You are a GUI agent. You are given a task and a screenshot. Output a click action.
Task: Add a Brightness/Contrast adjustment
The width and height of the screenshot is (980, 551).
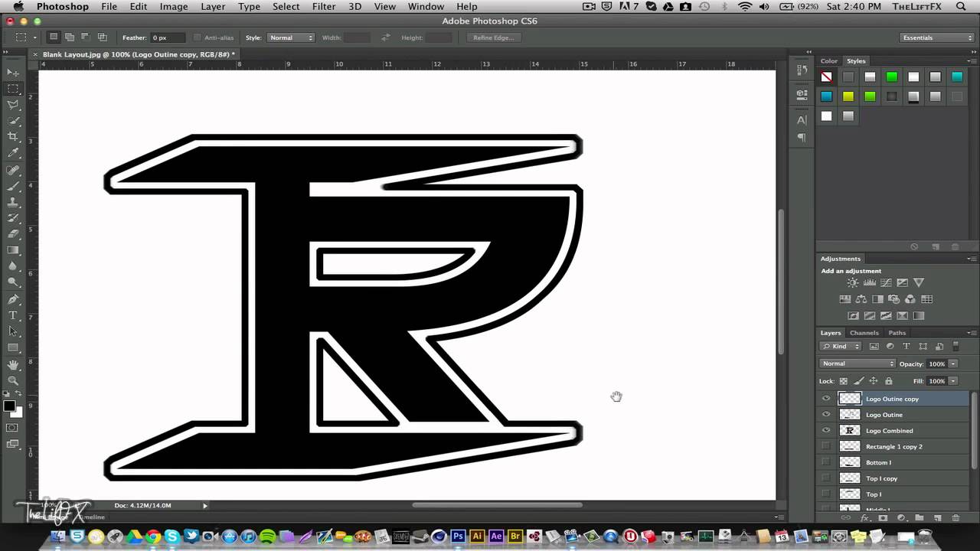[x=852, y=283]
